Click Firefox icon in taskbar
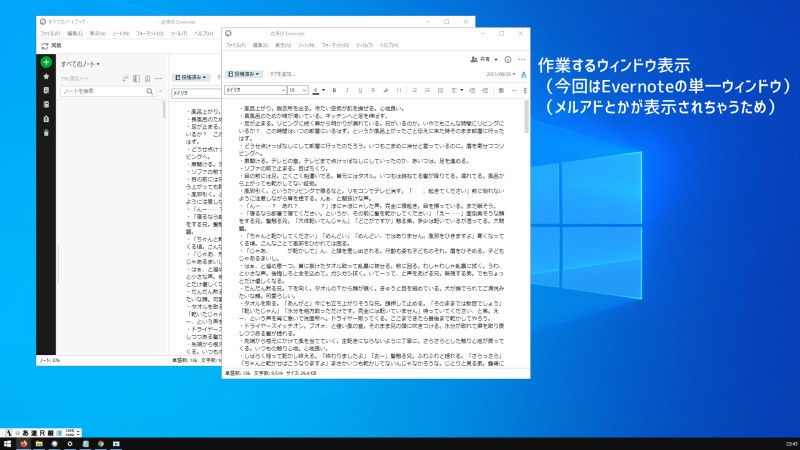Image resolution: width=800 pixels, height=450 pixels. point(23,444)
